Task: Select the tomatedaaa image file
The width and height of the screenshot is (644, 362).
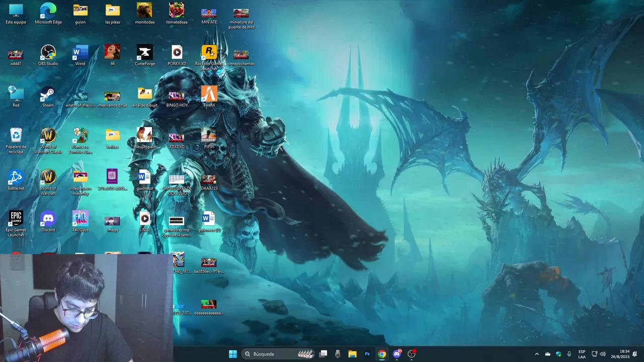Action: pyautogui.click(x=177, y=14)
